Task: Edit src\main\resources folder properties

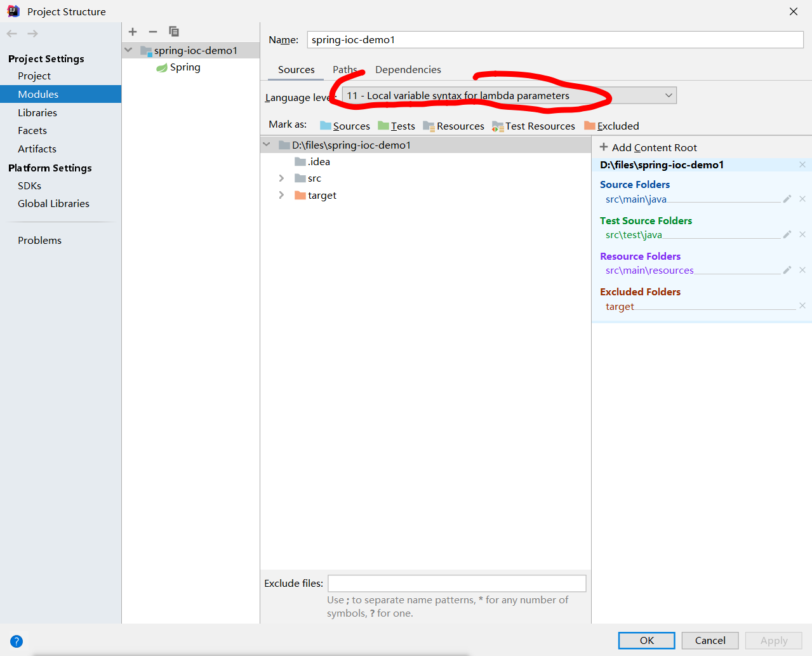Action: (x=787, y=270)
